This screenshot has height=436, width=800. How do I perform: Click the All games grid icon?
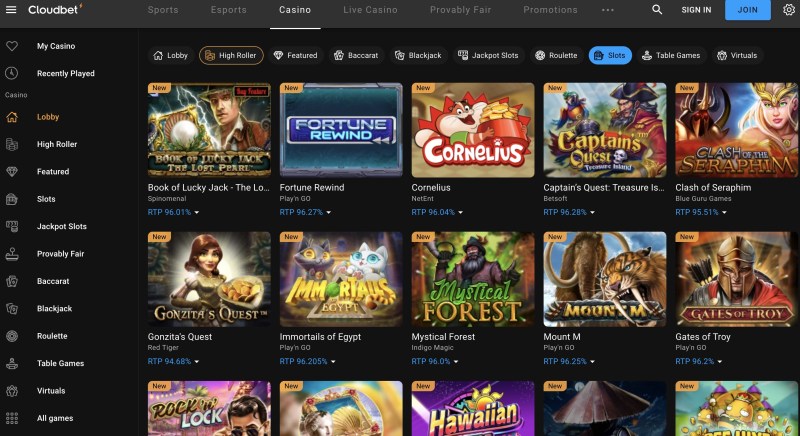tap(12, 418)
